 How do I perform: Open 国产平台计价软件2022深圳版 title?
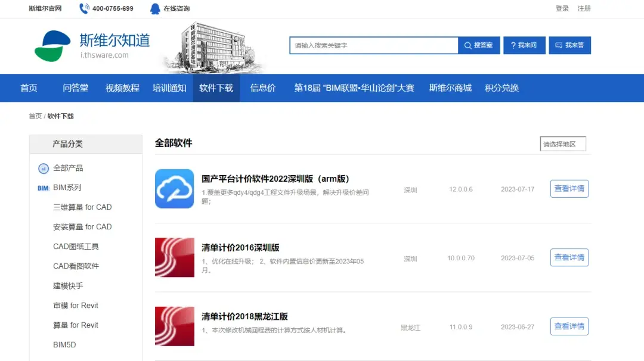click(275, 179)
